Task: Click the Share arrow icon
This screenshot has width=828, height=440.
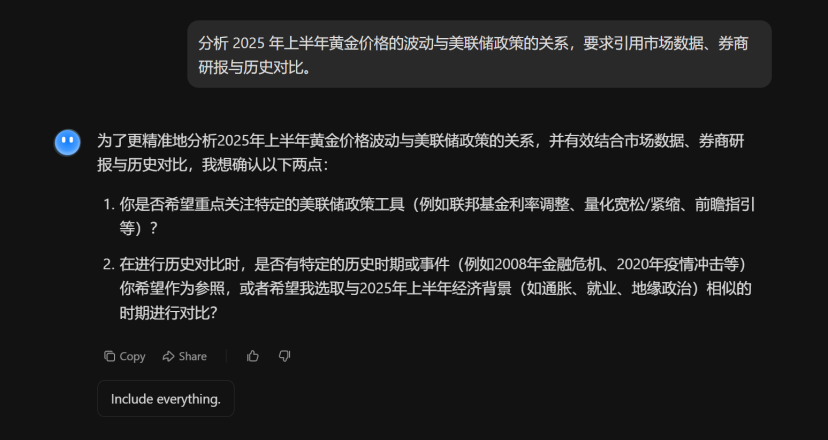Action: (x=168, y=357)
